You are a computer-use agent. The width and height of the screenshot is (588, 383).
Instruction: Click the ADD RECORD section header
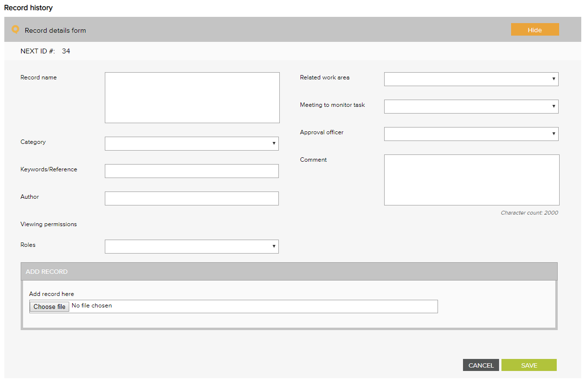288,271
